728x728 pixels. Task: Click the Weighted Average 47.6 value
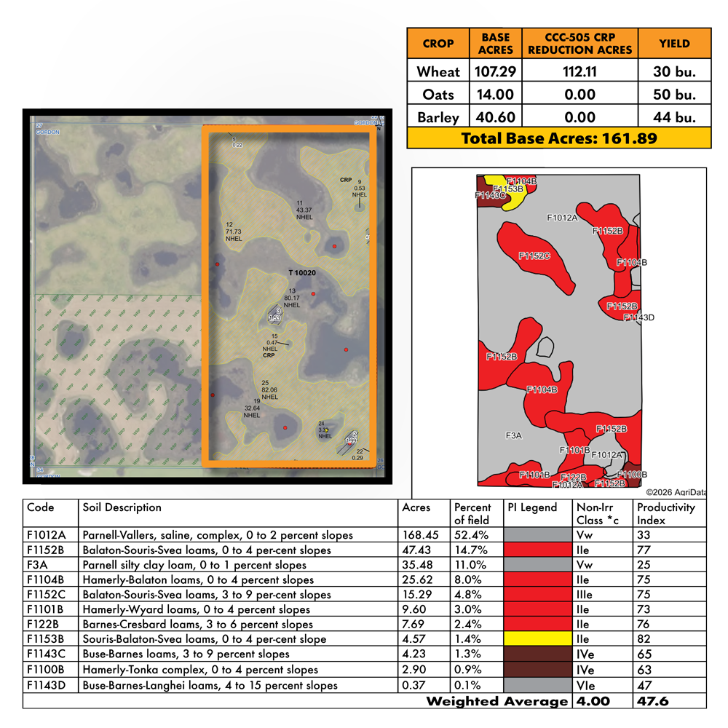pyautogui.click(x=652, y=701)
